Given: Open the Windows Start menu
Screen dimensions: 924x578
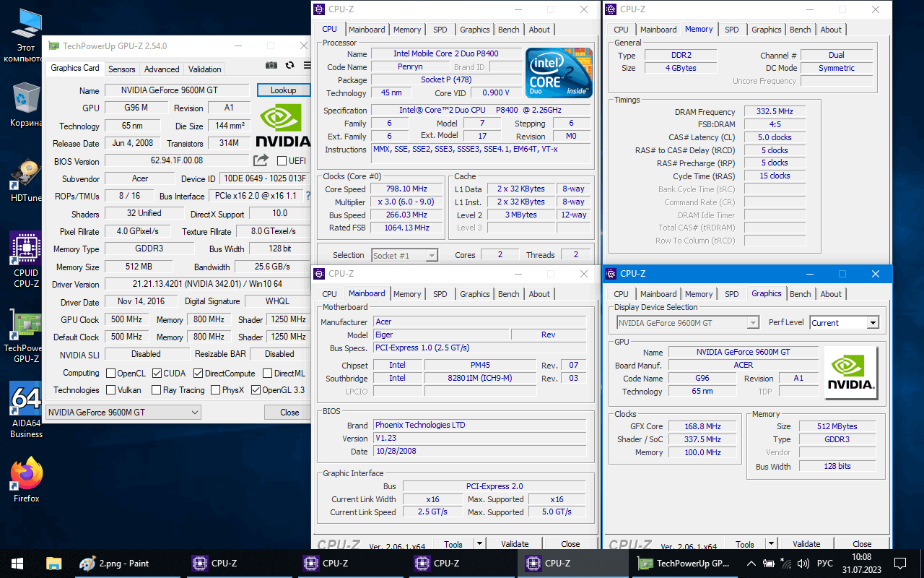Looking at the screenshot, I should point(16,564).
